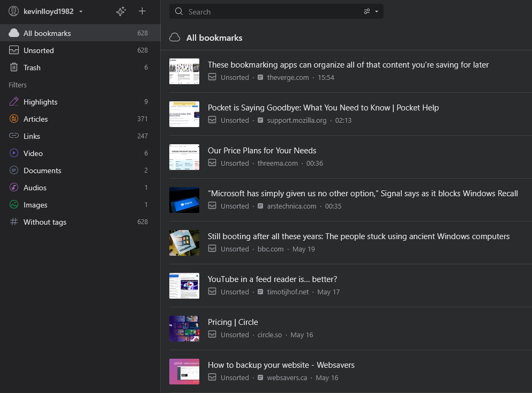The width and height of the screenshot is (532, 393).
Task: Click the Unsorted inbox icon in sidebar
Action: tap(14, 50)
